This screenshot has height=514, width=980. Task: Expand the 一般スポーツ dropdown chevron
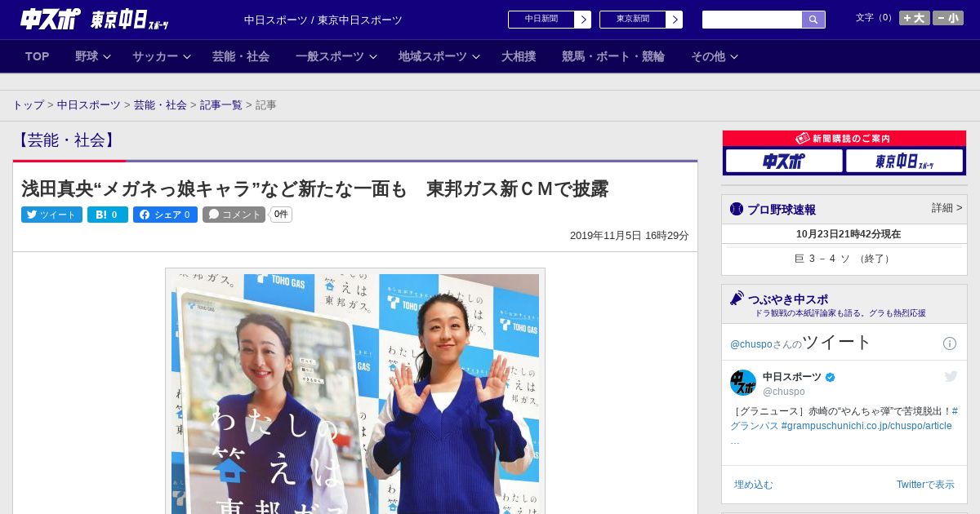(373, 56)
